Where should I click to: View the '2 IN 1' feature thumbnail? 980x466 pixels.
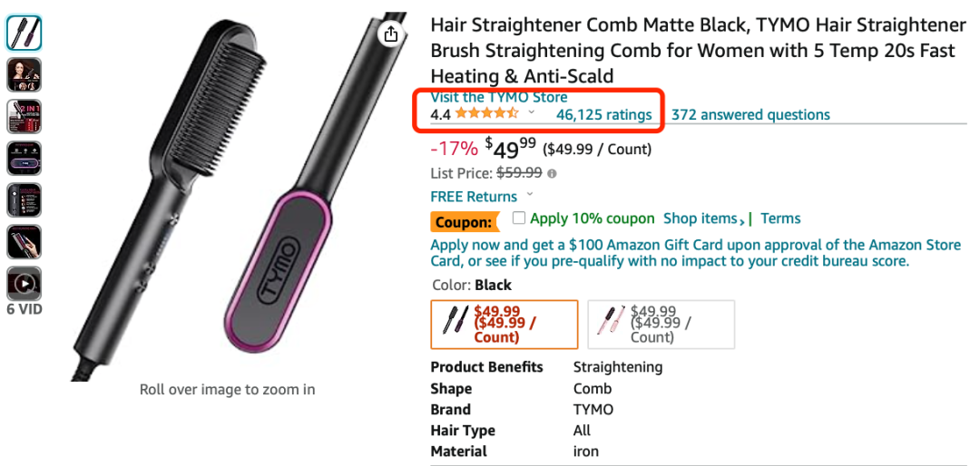tap(24, 116)
